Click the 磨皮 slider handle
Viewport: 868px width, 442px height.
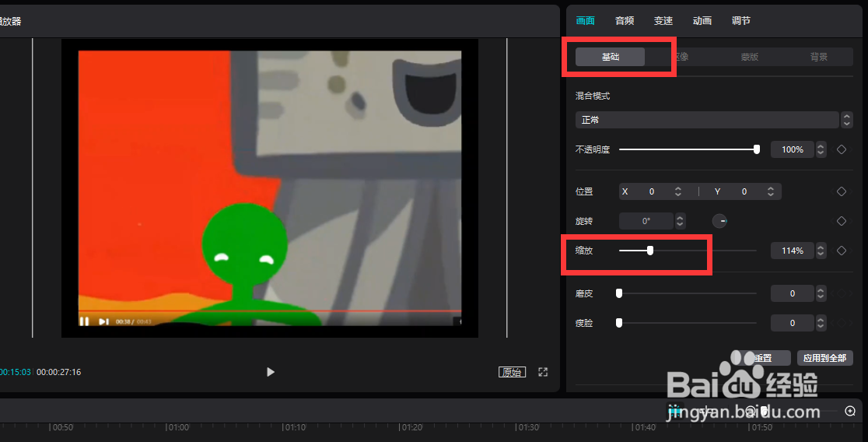tap(619, 293)
